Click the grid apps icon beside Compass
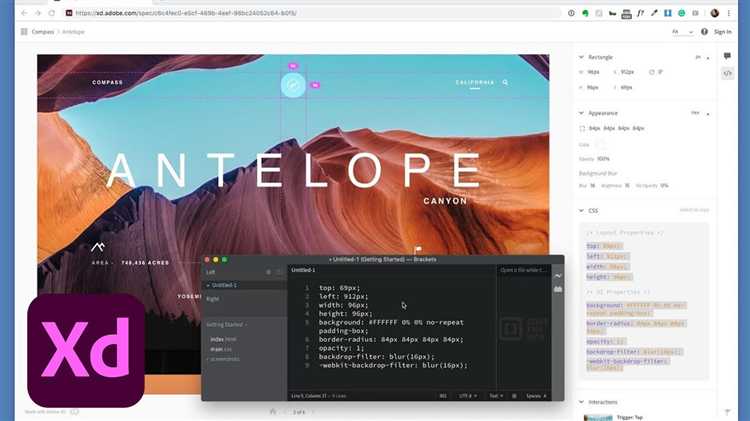 pos(23,32)
